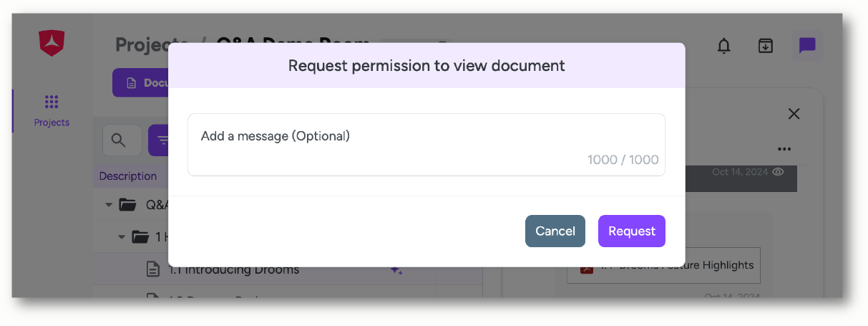This screenshot has height=326, width=868.
Task: Open the Drooms Feature Highlights PDF attachment
Action: click(x=663, y=266)
